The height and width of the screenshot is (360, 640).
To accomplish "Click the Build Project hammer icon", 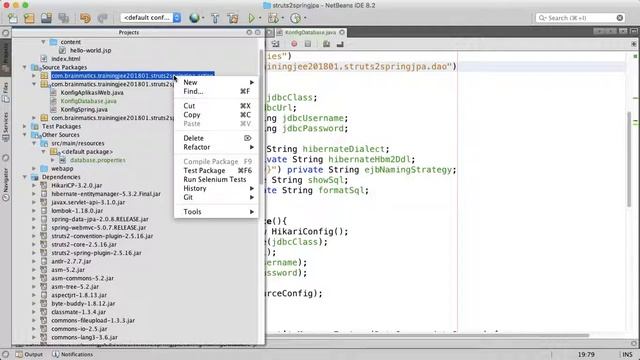I will 215,18.
